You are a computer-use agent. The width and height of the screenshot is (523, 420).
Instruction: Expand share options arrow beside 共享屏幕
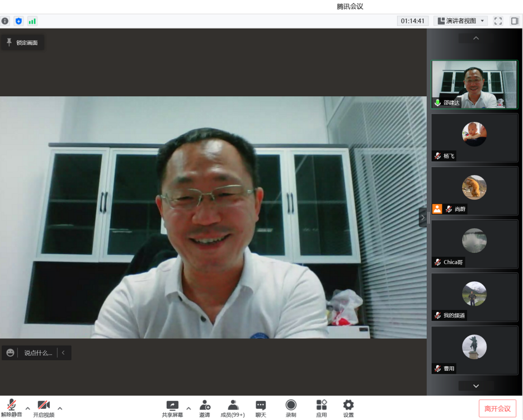pos(189,408)
